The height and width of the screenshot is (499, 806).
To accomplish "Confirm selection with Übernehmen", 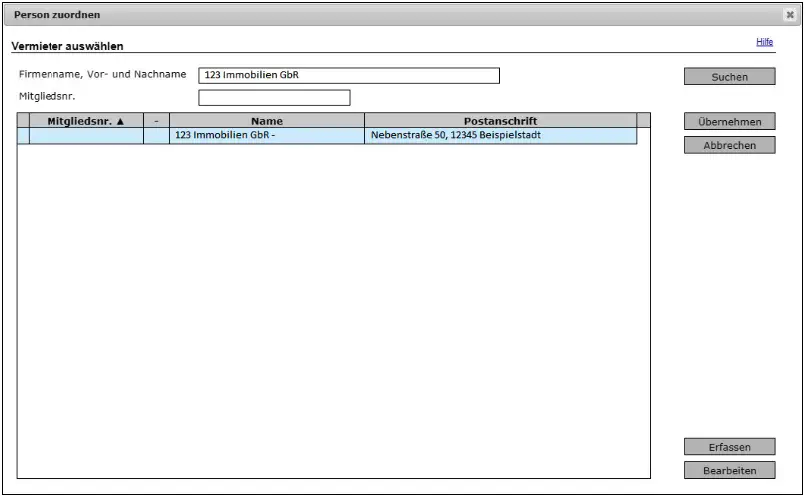I will 729,122.
